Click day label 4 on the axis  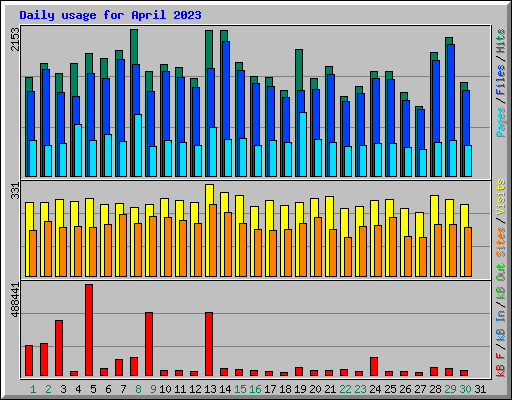78,389
